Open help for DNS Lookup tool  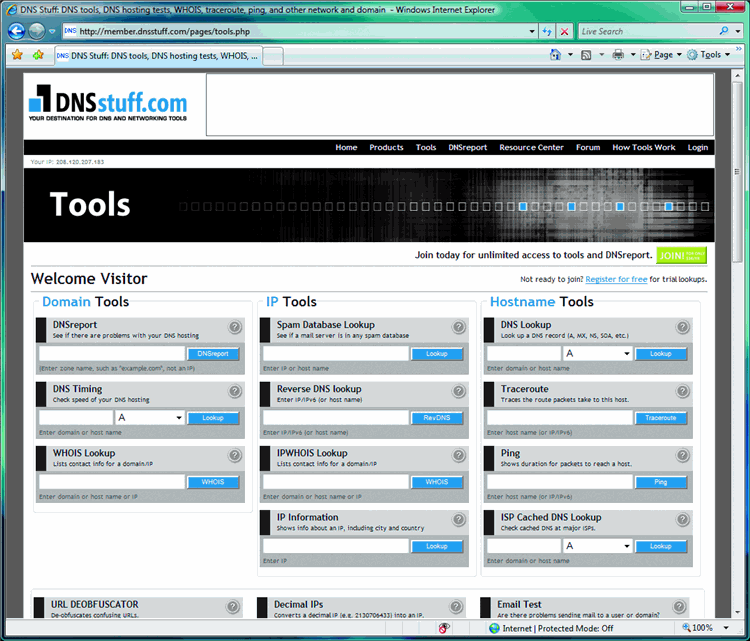point(683,327)
